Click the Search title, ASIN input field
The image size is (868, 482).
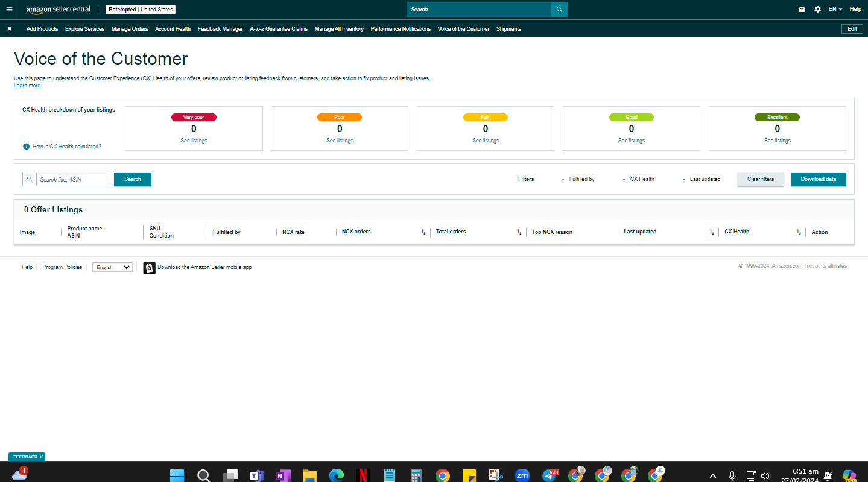point(72,179)
